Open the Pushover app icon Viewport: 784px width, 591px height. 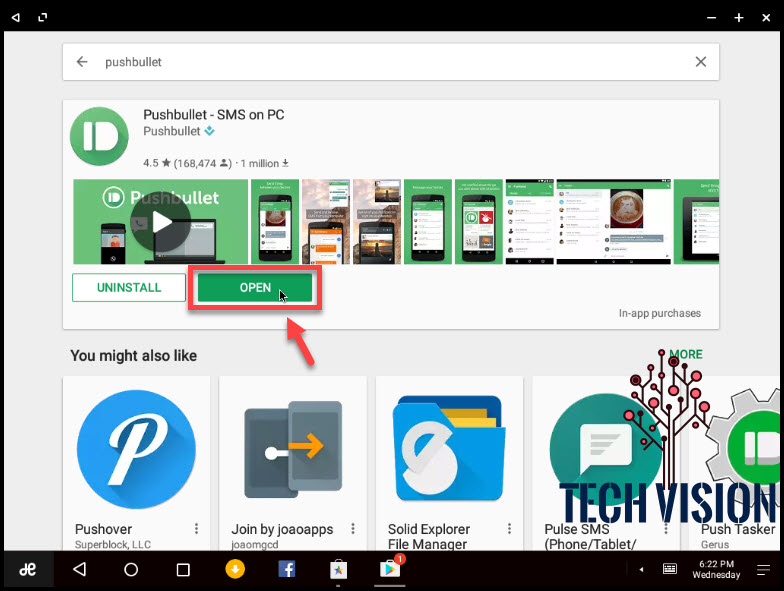[136, 449]
